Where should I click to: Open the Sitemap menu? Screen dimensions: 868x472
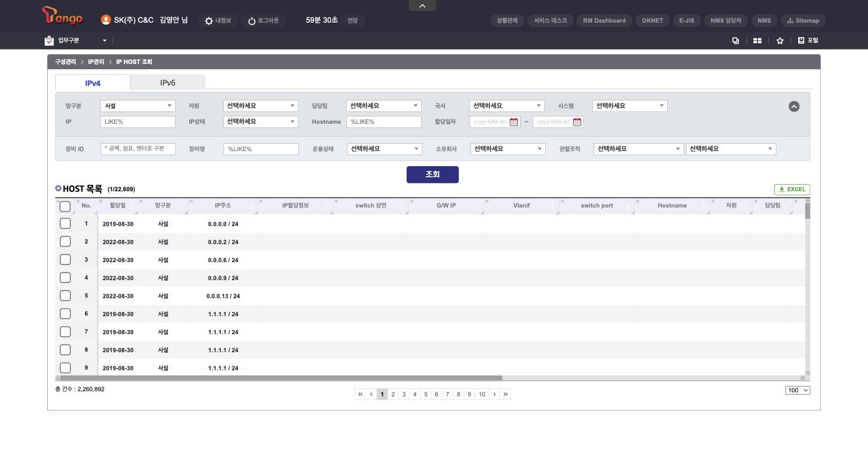click(803, 20)
